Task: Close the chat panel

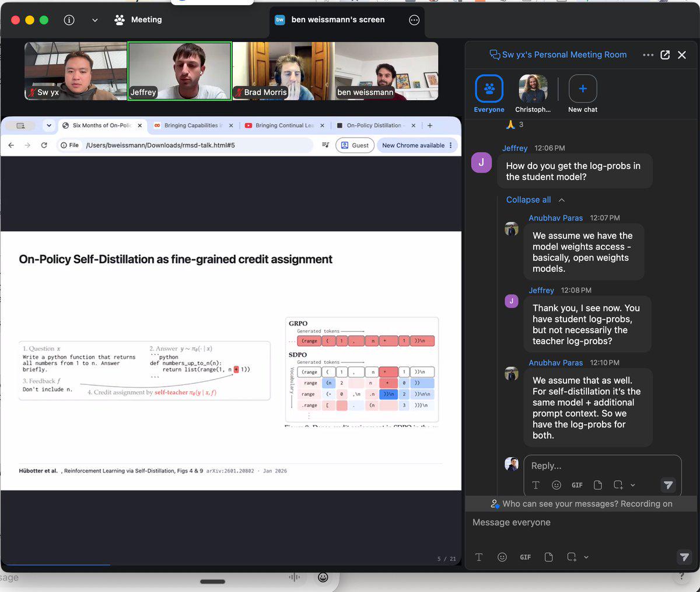Action: [x=682, y=55]
